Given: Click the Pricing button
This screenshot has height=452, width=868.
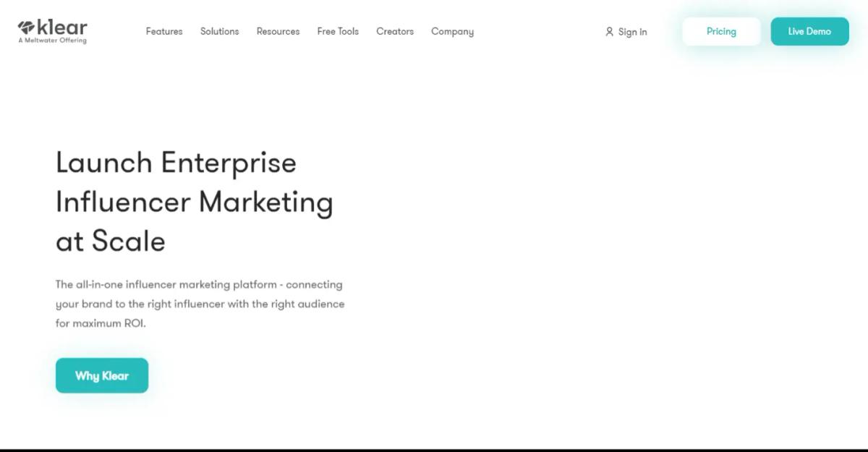Looking at the screenshot, I should tap(720, 31).
